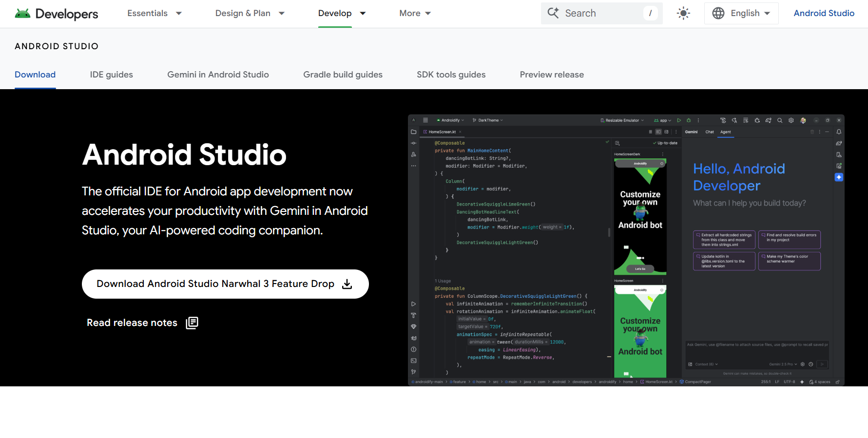Screen dimensions: 868x438
Task: Expand the Essentials menu
Action: (154, 13)
